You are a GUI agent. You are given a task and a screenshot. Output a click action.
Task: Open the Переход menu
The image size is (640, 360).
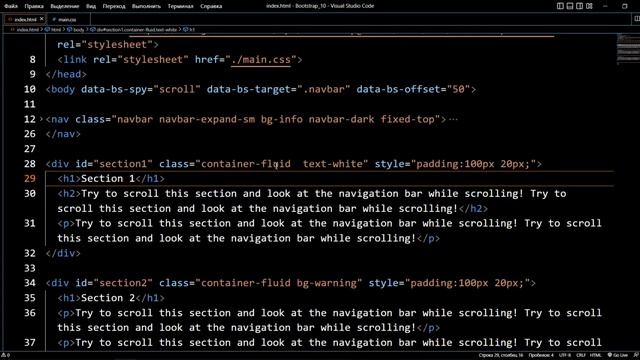[114, 6]
